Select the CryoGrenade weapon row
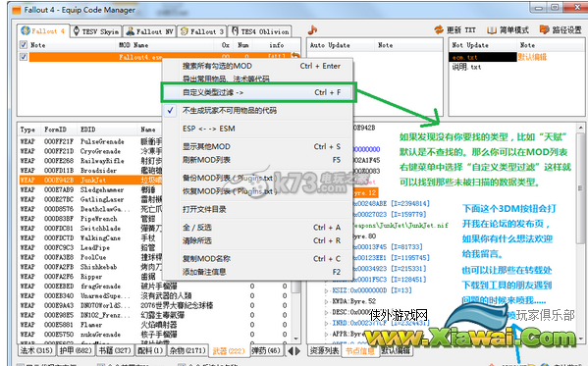Viewport: 588px width, 366px height. [x=90, y=151]
